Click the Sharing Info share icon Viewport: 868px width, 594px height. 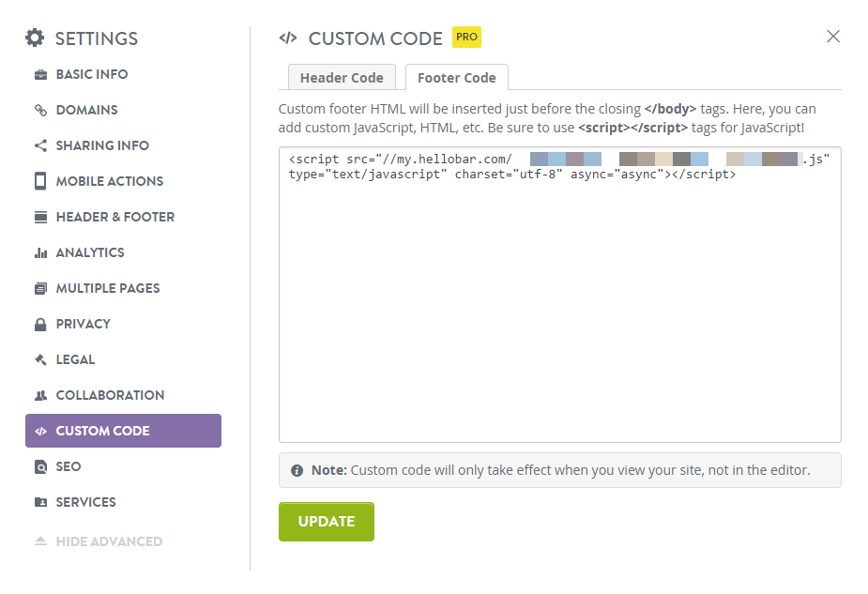[x=40, y=145]
